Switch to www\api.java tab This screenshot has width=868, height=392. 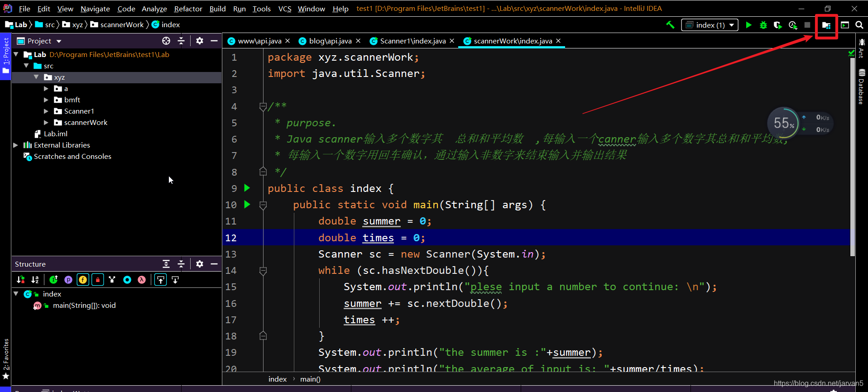pos(259,41)
